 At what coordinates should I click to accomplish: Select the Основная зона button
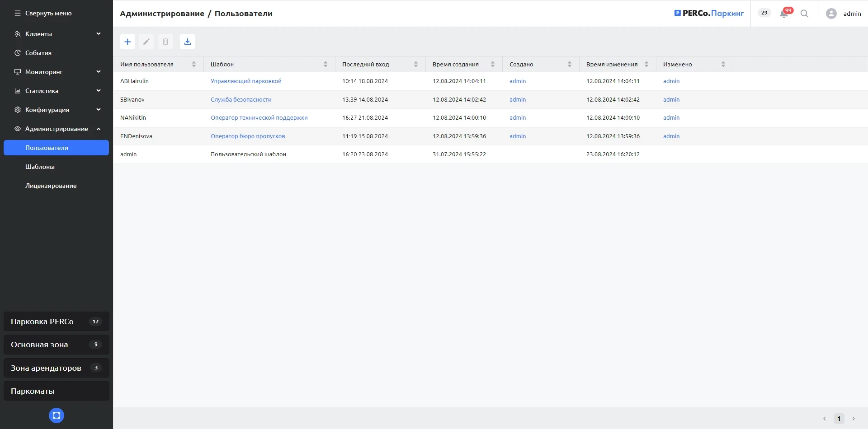point(56,345)
